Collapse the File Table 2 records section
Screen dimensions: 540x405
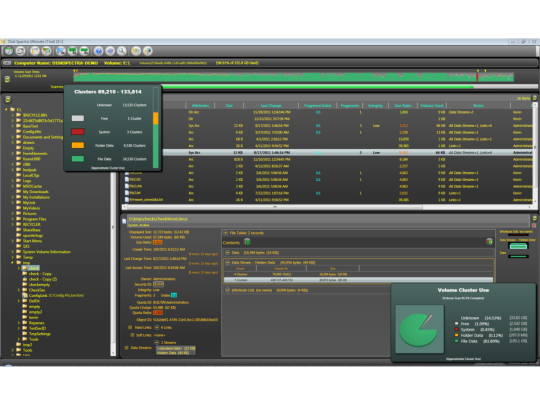tap(226, 233)
